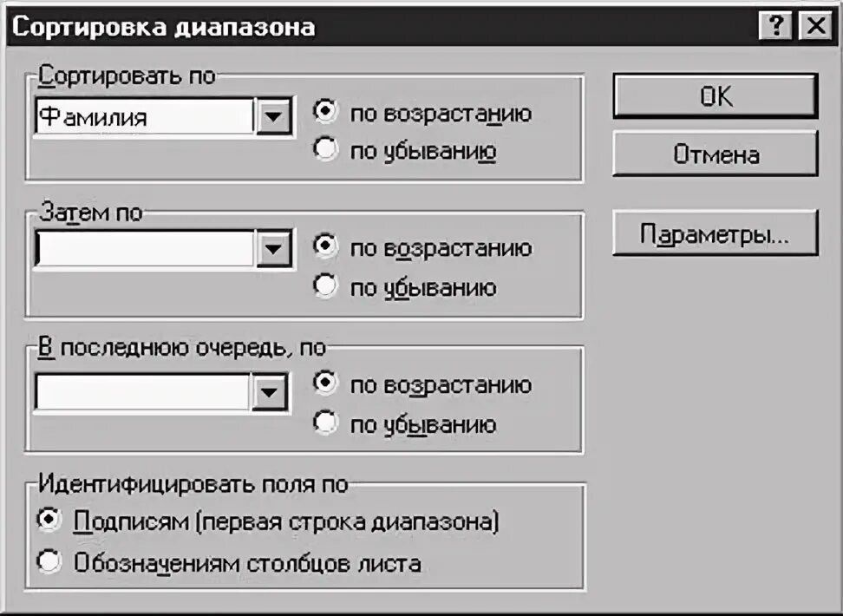
Task: Click the Отмена button
Action: point(716,154)
